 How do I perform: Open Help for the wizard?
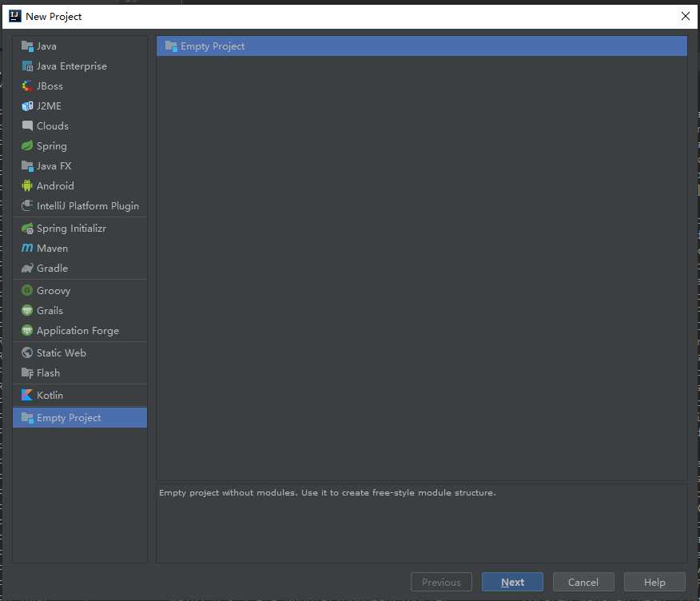coord(654,582)
